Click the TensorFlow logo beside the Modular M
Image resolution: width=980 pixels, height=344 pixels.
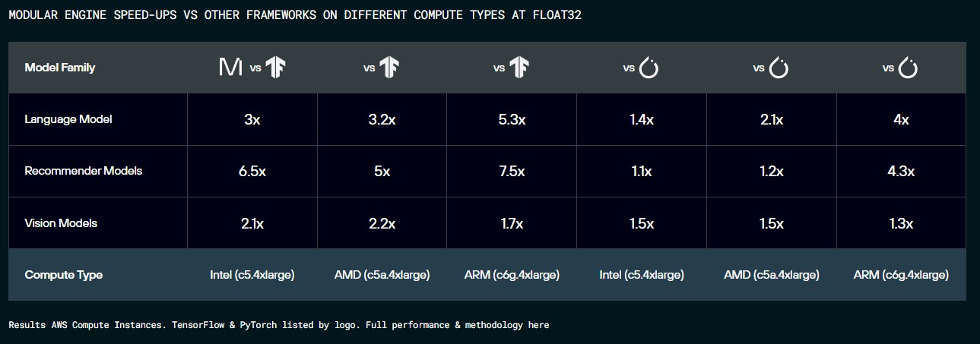click(276, 68)
